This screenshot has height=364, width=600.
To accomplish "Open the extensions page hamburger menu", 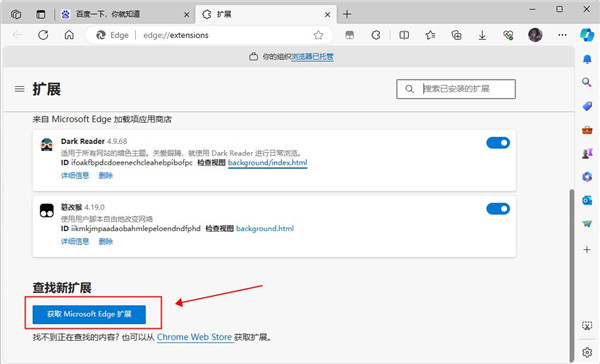I will click(20, 89).
